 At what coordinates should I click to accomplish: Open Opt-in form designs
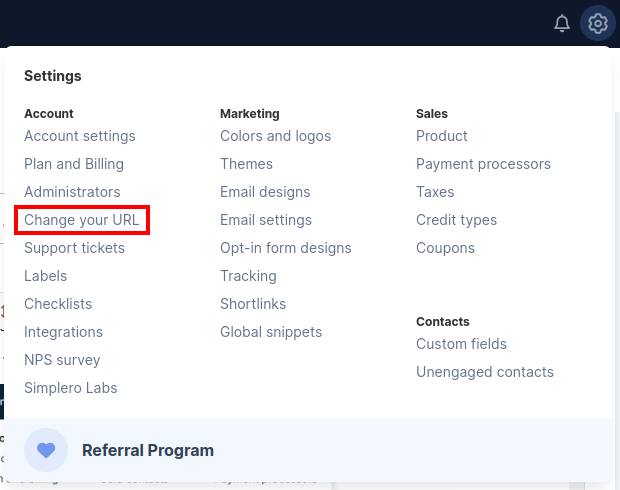[x=286, y=248]
